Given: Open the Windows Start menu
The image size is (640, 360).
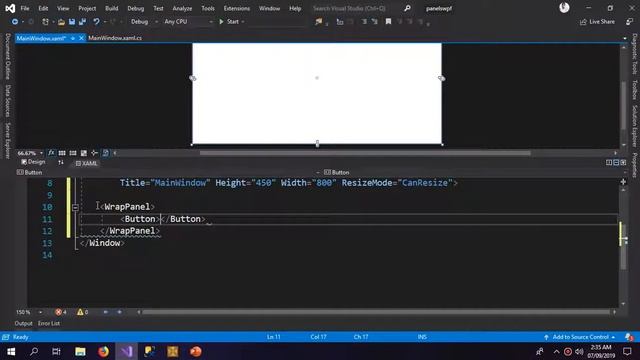Looking at the screenshot, I should (x=11, y=351).
